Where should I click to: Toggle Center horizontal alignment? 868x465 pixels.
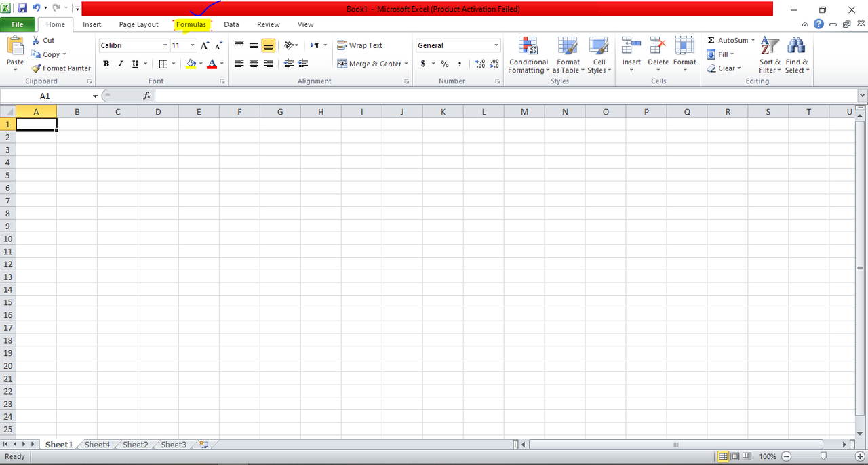click(x=254, y=64)
